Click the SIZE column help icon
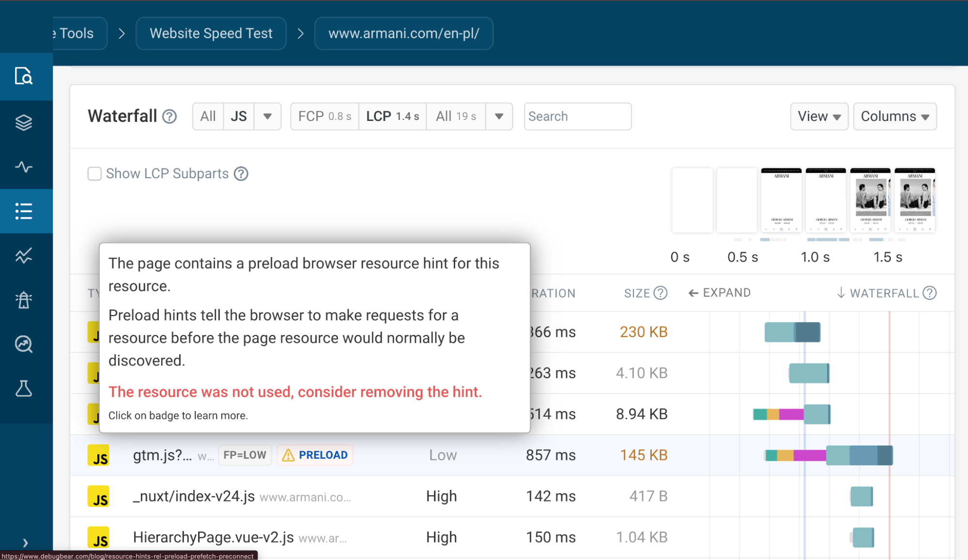Screen dimensions: 968x560 661,293
